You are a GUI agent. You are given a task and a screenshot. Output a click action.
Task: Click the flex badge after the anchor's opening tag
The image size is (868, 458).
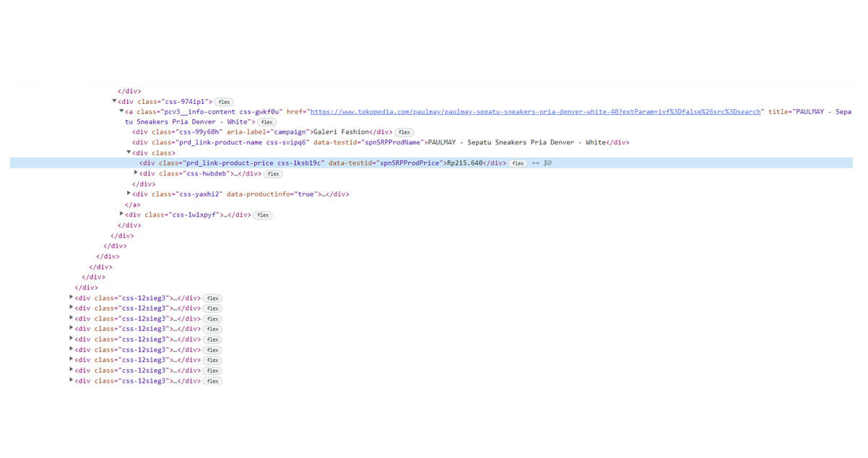click(267, 122)
